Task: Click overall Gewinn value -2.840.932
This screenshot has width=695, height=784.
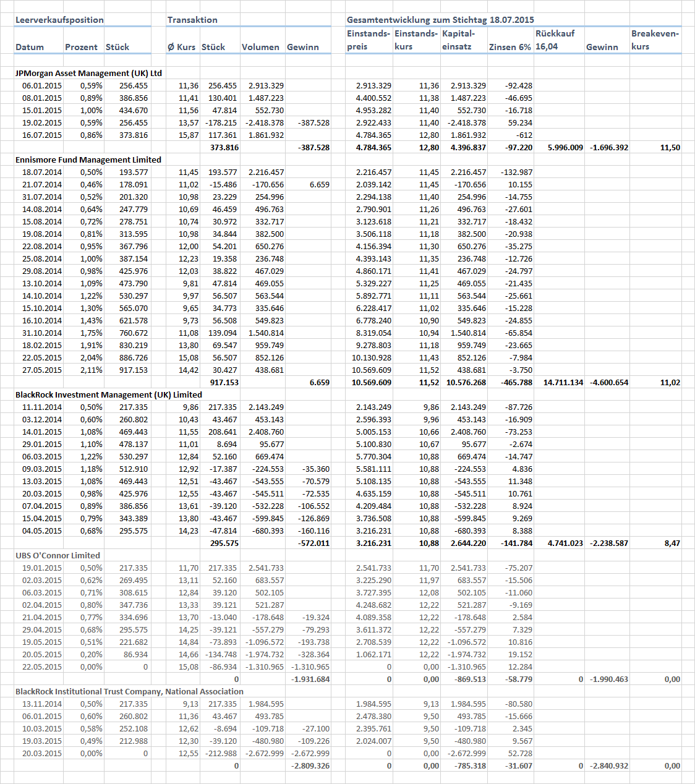Action: pyautogui.click(x=608, y=765)
